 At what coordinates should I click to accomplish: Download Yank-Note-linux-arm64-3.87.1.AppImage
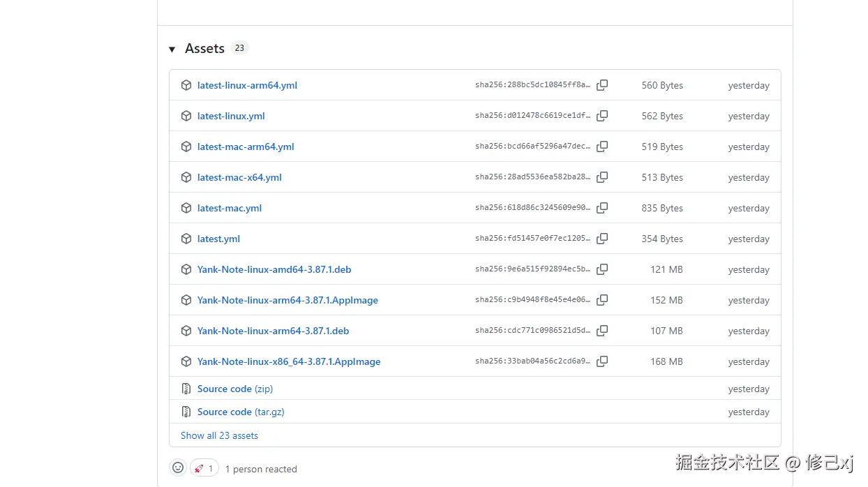coord(287,300)
